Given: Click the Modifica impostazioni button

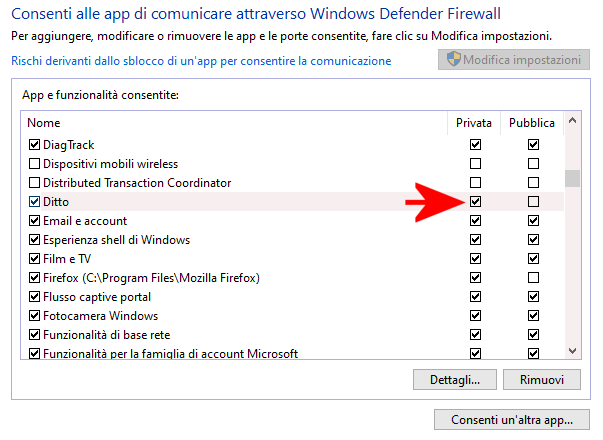Looking at the screenshot, I should point(512,60).
